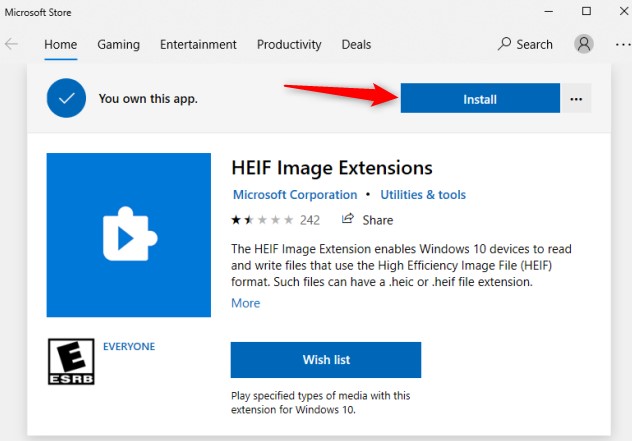
Task: Open the Utilities & tools category link
Action: pyautogui.click(x=423, y=195)
